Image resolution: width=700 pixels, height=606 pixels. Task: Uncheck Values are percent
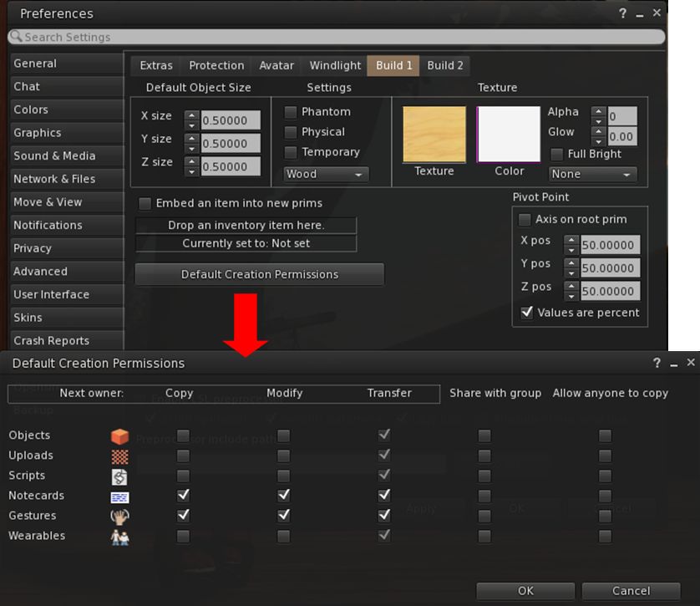526,313
